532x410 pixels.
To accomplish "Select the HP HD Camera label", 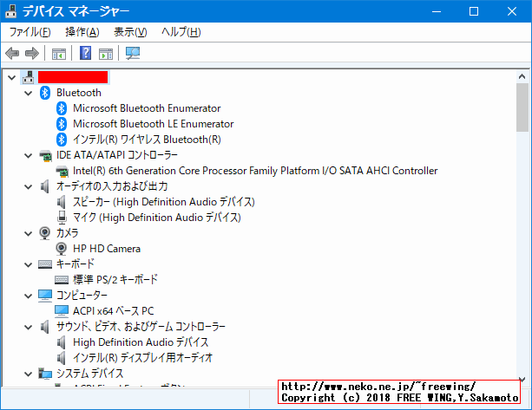I will [x=107, y=249].
